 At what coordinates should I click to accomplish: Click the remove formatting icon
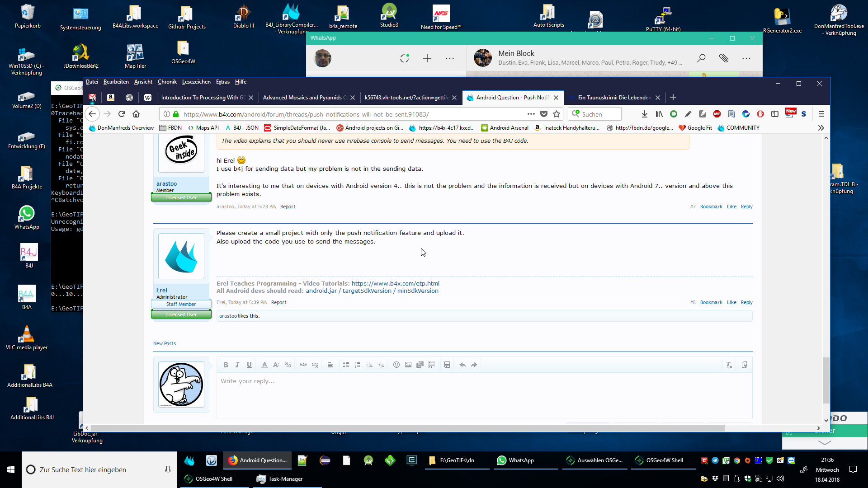(x=729, y=365)
